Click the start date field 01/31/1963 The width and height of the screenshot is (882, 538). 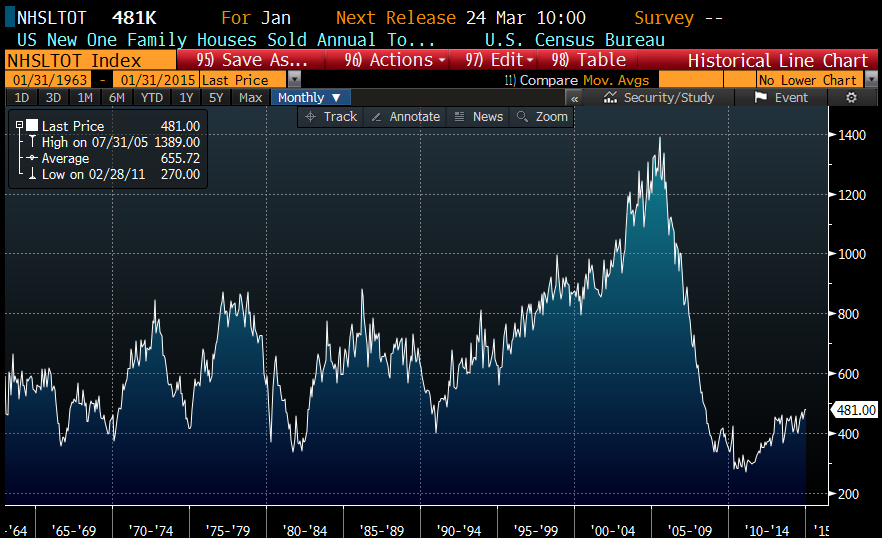(48, 80)
